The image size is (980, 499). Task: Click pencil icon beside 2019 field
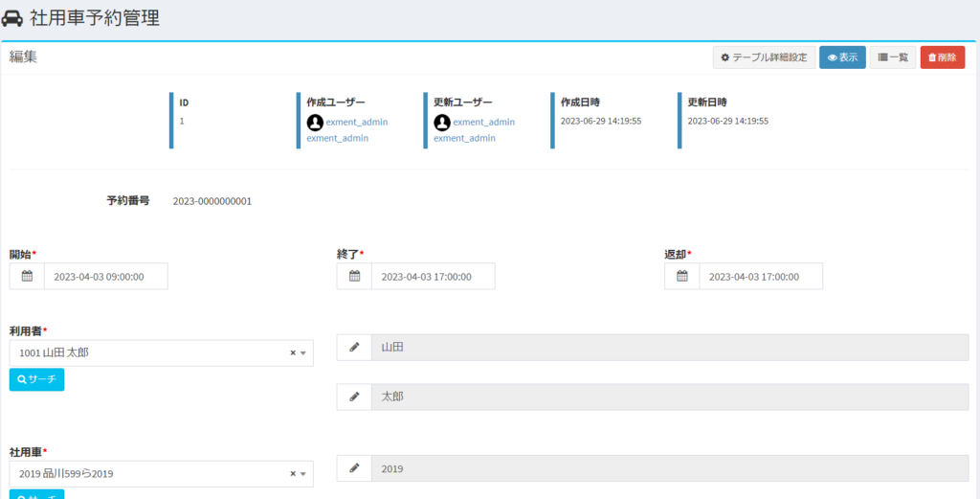tap(354, 467)
